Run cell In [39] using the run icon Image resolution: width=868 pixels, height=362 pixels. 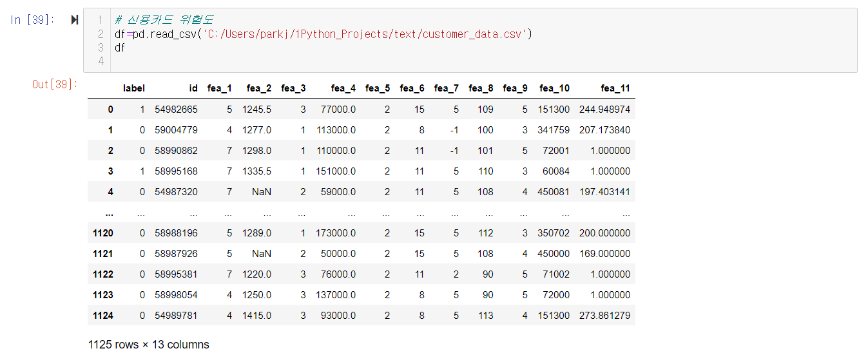[x=75, y=20]
